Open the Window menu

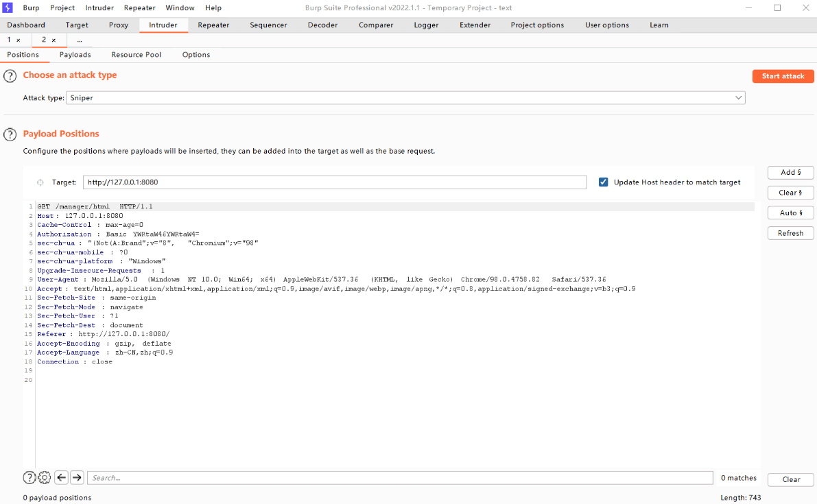[180, 8]
